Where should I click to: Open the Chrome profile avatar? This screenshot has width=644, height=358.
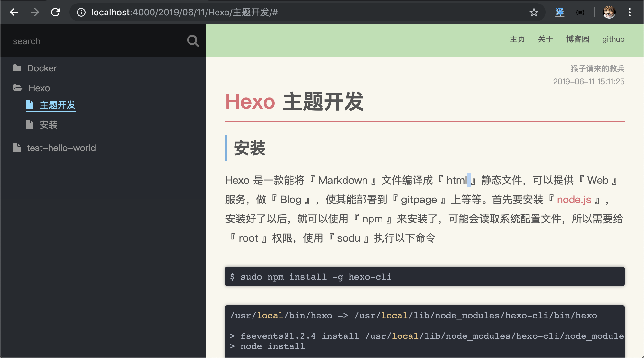(609, 12)
